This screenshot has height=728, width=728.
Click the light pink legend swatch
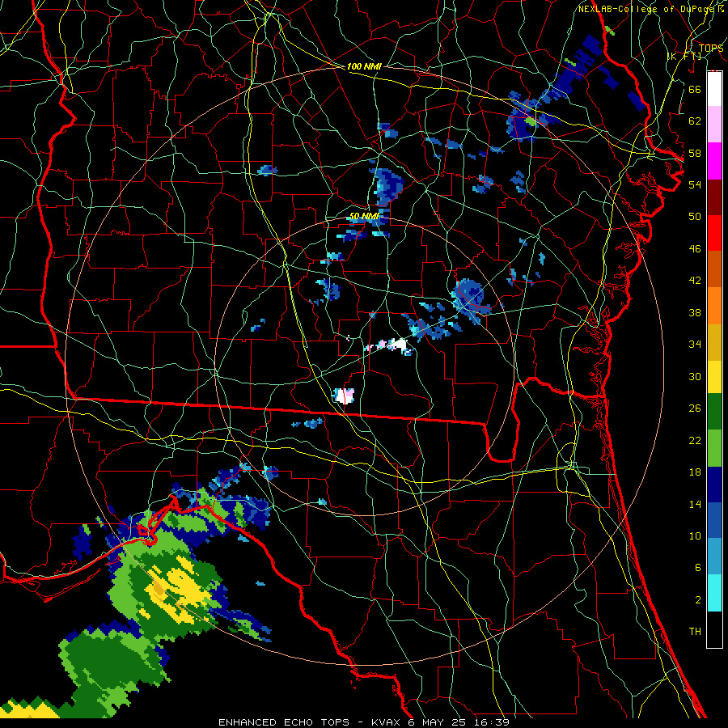tap(714, 125)
